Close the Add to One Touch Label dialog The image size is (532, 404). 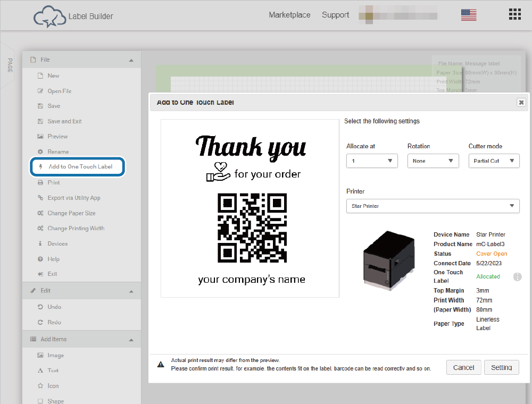click(521, 103)
